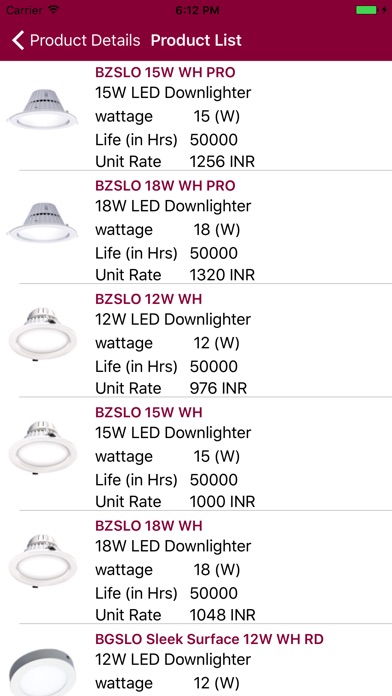Tap the Product List title
The image size is (392, 696).
coord(196,40)
